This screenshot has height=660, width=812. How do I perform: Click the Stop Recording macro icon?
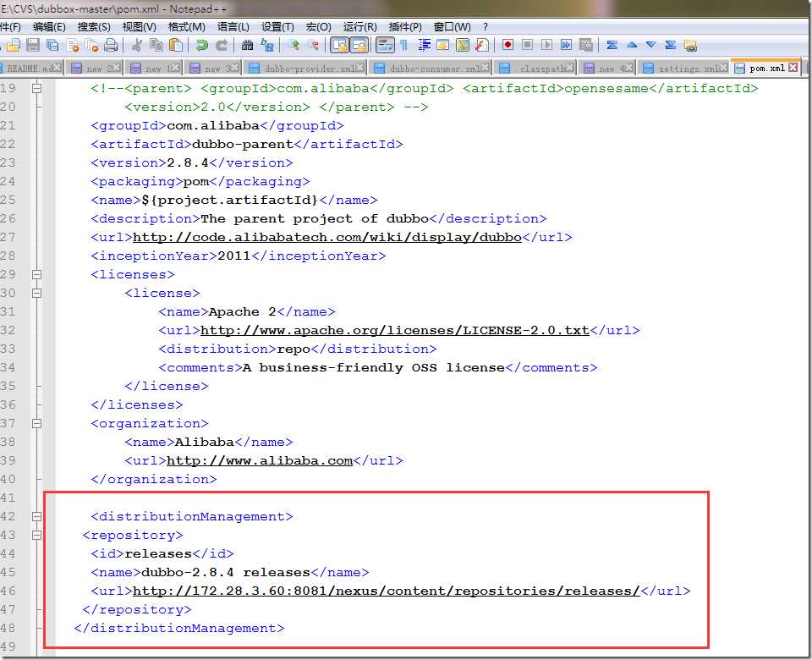[527, 45]
